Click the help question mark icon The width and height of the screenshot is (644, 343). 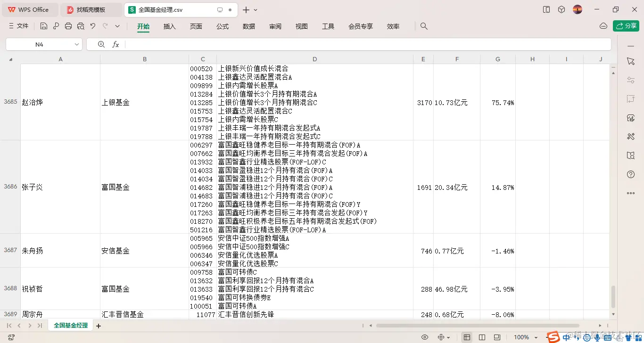[631, 174]
